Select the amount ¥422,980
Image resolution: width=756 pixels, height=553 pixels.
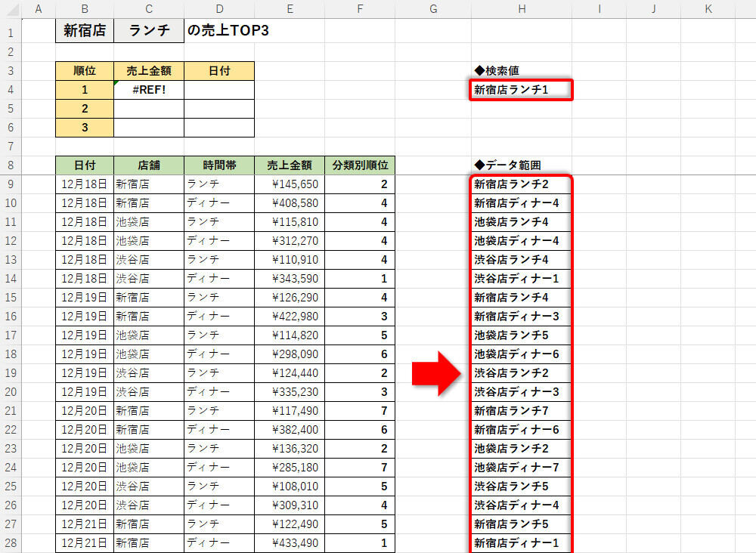click(290, 317)
